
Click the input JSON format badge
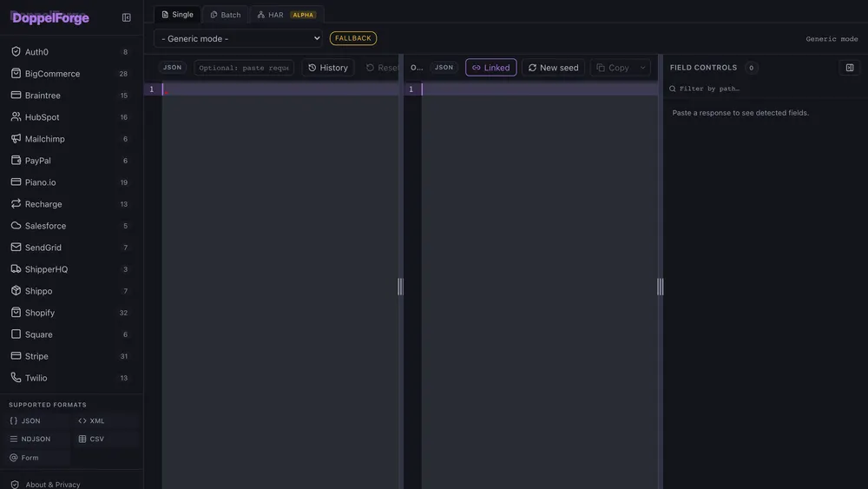pos(172,68)
